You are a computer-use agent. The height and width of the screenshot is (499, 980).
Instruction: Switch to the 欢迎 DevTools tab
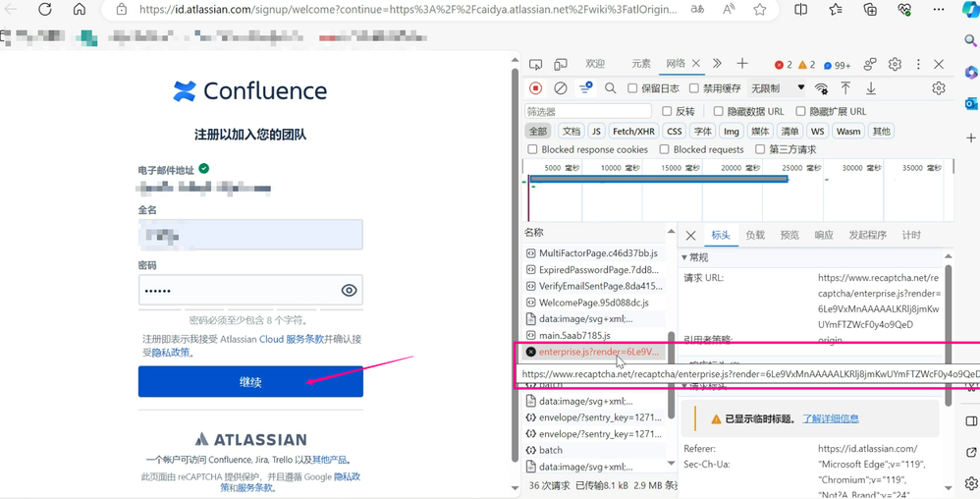[x=595, y=64]
